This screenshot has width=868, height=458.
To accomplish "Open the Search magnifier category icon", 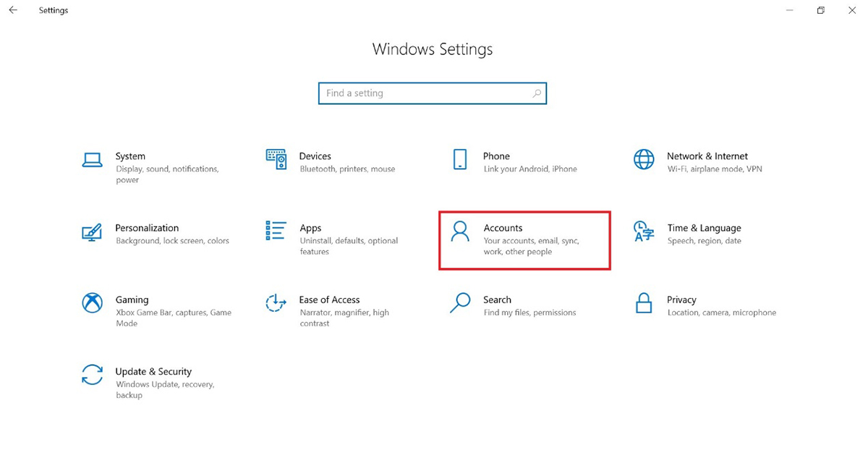I will pos(459,302).
